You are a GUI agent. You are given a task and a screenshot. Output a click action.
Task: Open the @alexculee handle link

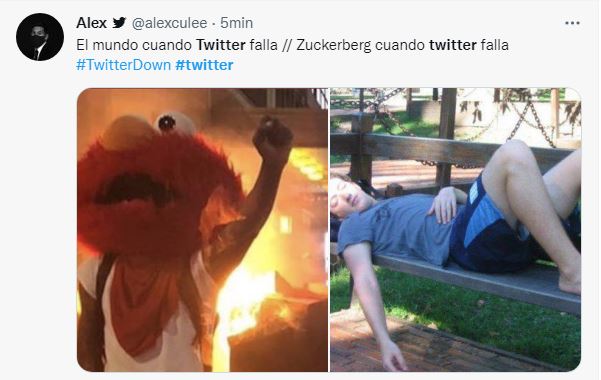169,23
